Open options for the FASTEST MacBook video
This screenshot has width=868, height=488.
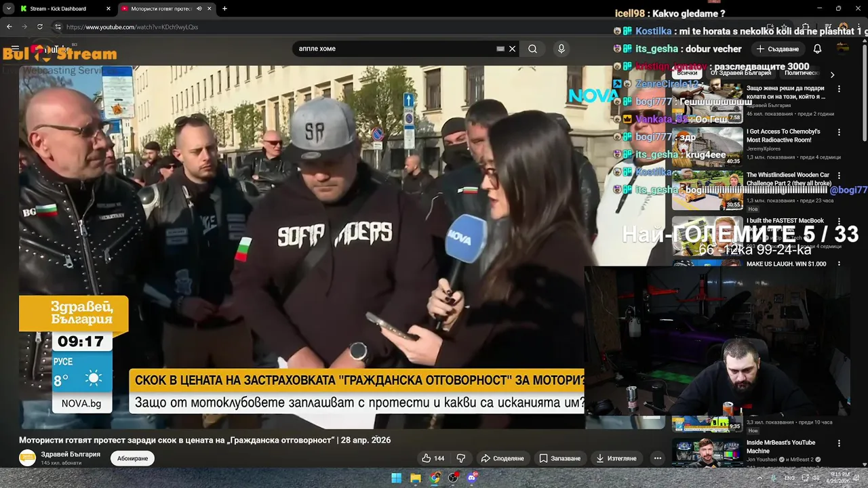click(x=839, y=221)
